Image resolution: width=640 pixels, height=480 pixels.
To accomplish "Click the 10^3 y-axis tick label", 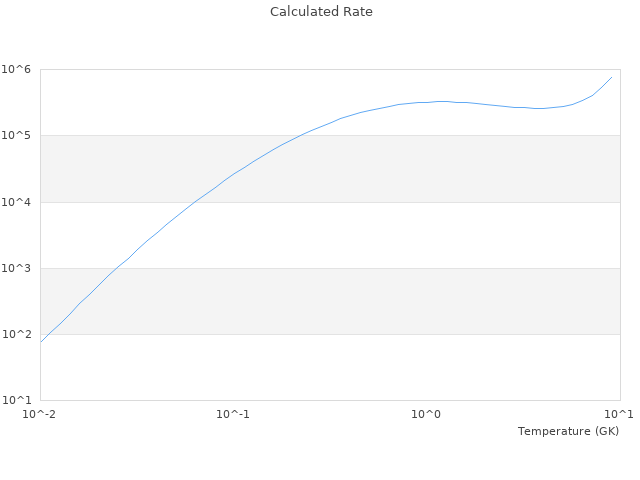I will [17, 268].
